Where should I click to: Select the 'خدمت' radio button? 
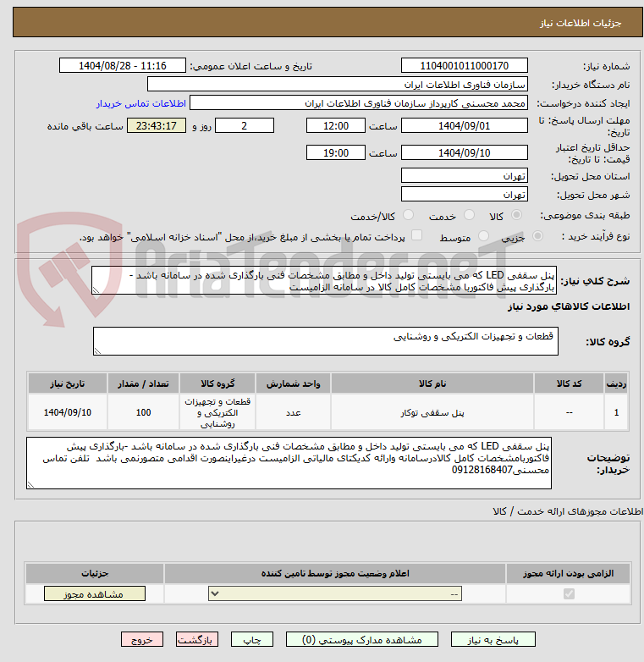469,215
